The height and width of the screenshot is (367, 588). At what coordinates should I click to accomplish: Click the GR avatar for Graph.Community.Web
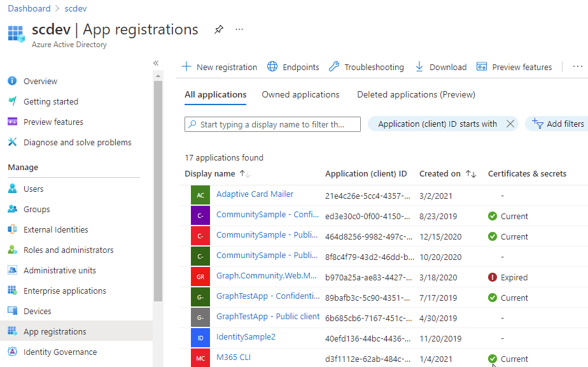coord(200,277)
